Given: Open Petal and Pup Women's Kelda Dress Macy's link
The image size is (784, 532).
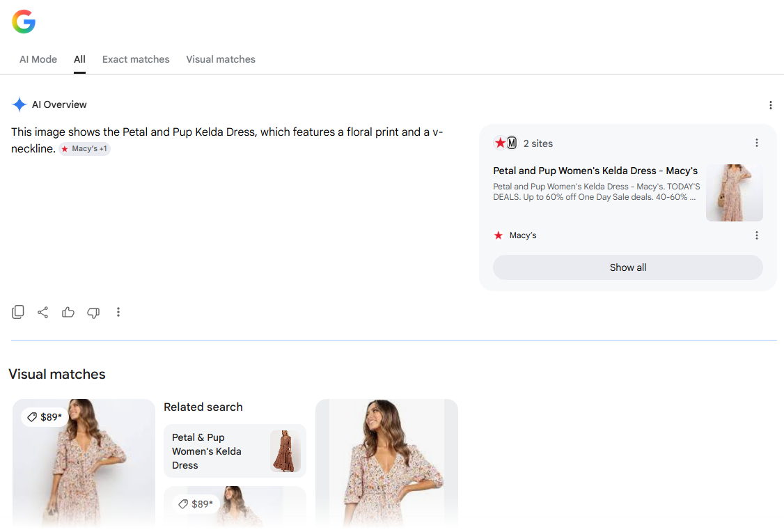Looking at the screenshot, I should [595, 171].
